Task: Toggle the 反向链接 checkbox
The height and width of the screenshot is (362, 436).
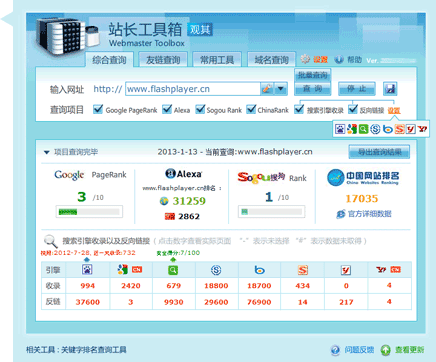Action: (x=353, y=109)
